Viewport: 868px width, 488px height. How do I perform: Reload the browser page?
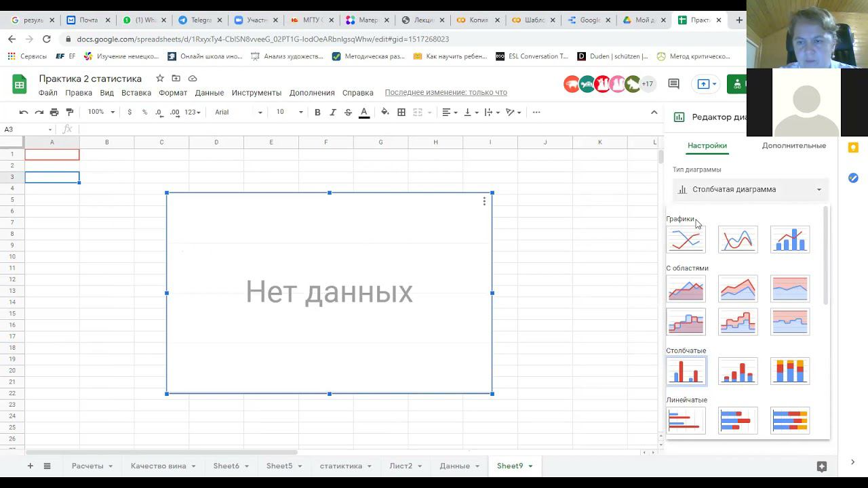coord(46,39)
